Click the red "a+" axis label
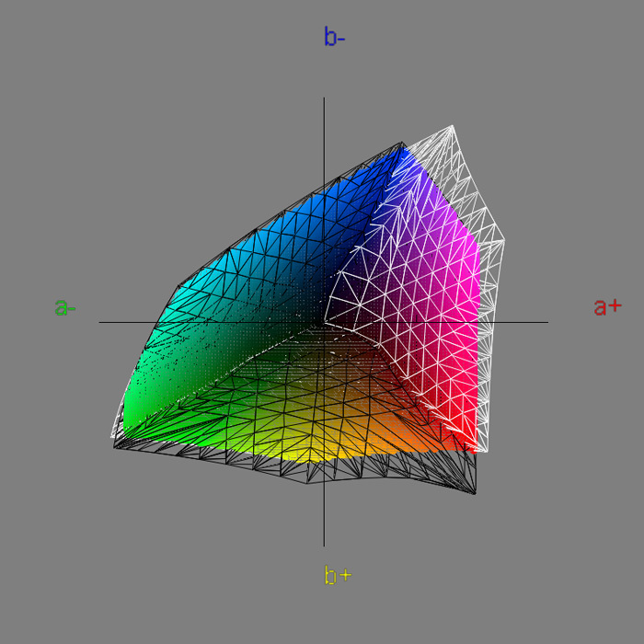This screenshot has height=644, width=644. click(x=608, y=306)
